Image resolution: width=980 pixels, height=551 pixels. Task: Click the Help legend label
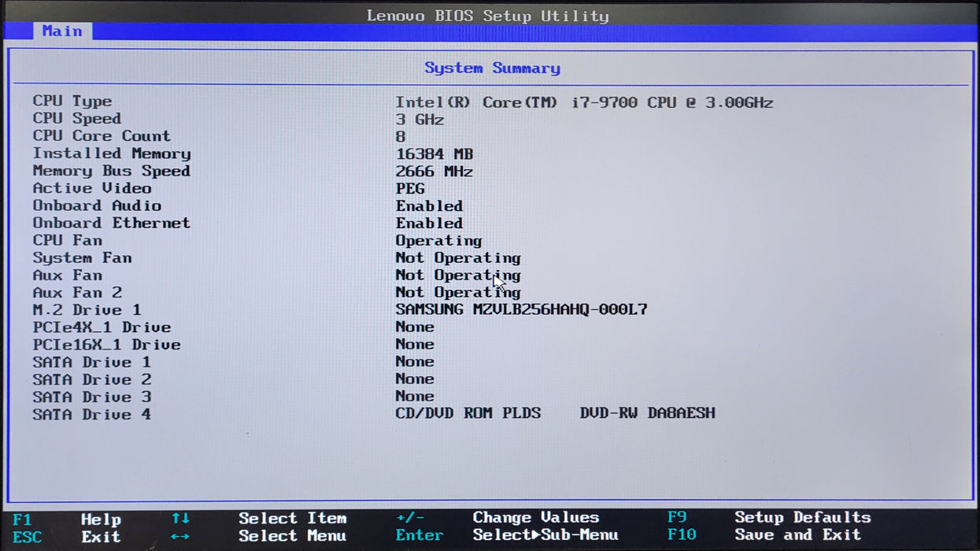coord(101,520)
